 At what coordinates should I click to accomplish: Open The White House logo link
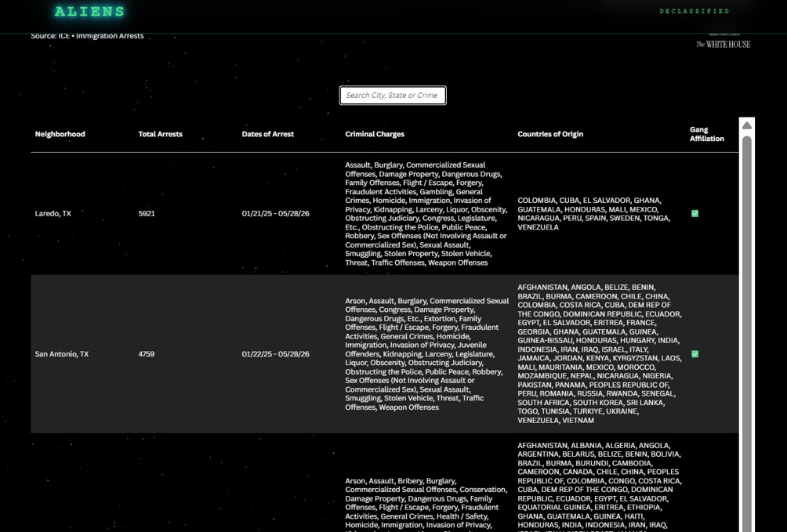(x=724, y=43)
